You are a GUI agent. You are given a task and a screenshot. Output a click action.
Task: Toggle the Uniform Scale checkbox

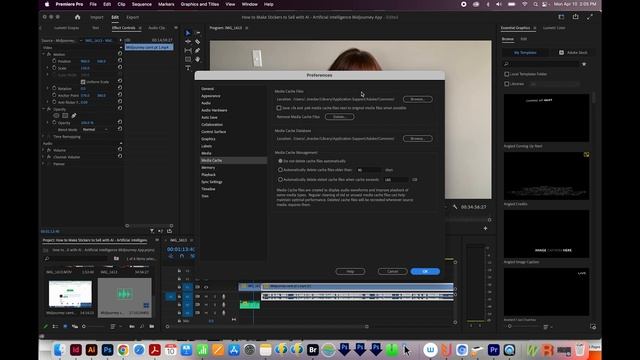point(83,82)
